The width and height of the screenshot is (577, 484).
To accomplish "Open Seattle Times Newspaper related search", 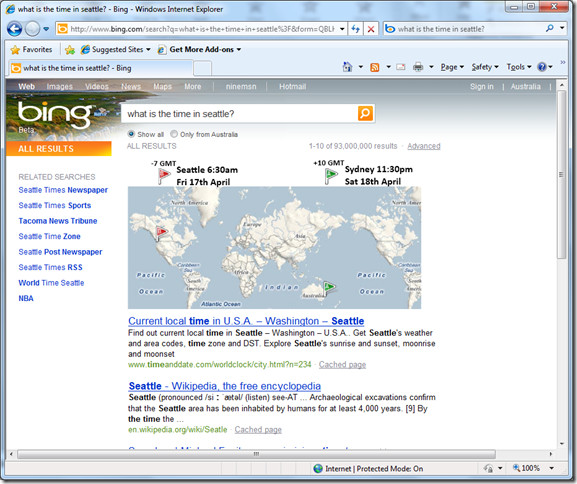I will click(63, 190).
